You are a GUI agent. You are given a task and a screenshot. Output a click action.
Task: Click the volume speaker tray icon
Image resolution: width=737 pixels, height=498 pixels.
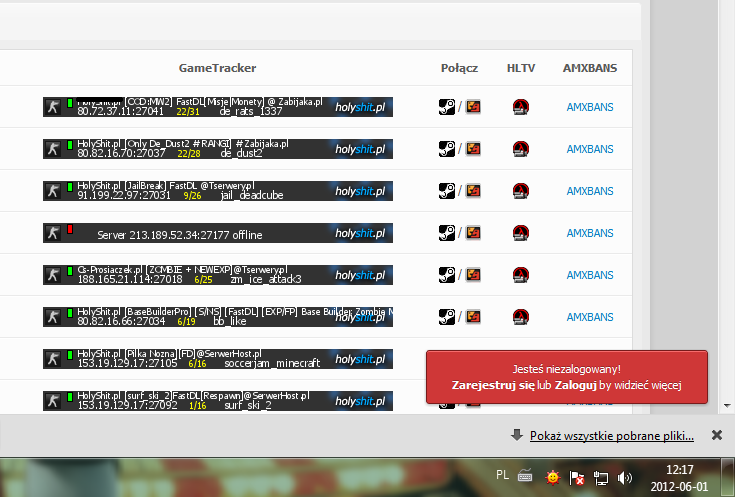[x=625, y=478]
